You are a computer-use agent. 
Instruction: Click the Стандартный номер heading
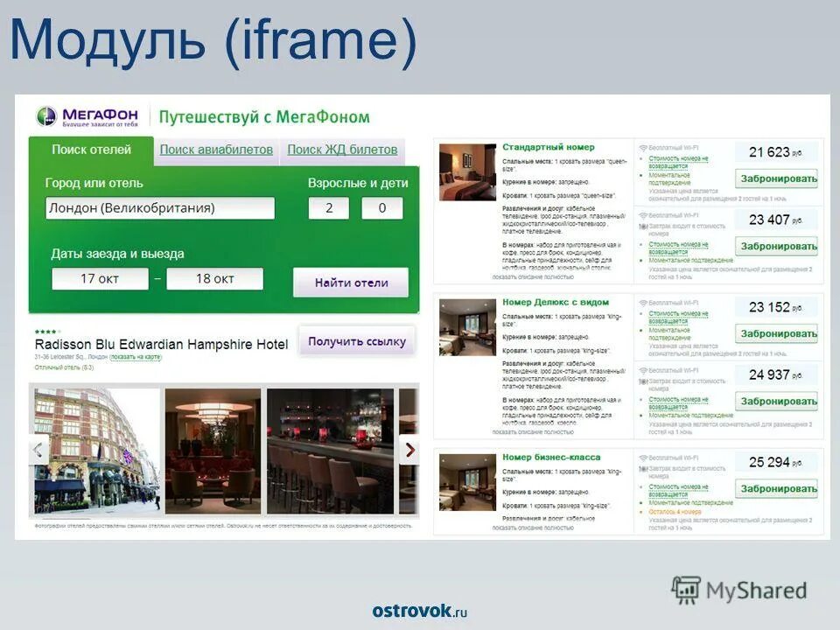(x=549, y=147)
